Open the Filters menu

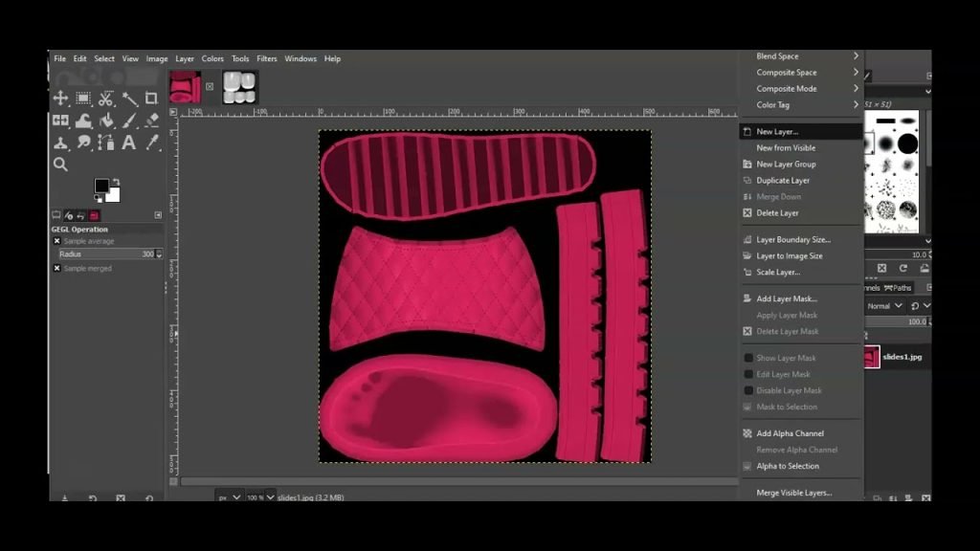267,59
